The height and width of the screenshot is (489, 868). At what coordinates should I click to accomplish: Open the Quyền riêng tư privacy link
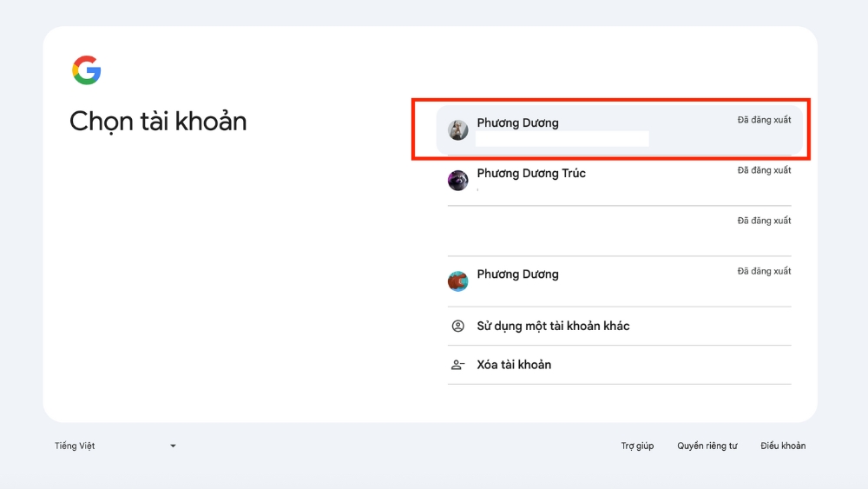pos(707,446)
